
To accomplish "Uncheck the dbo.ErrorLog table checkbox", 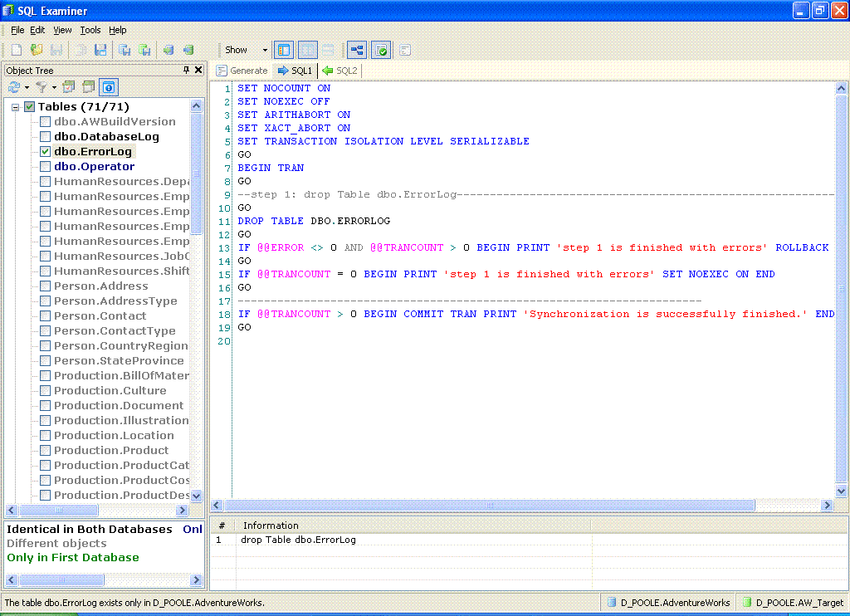I will click(46, 152).
